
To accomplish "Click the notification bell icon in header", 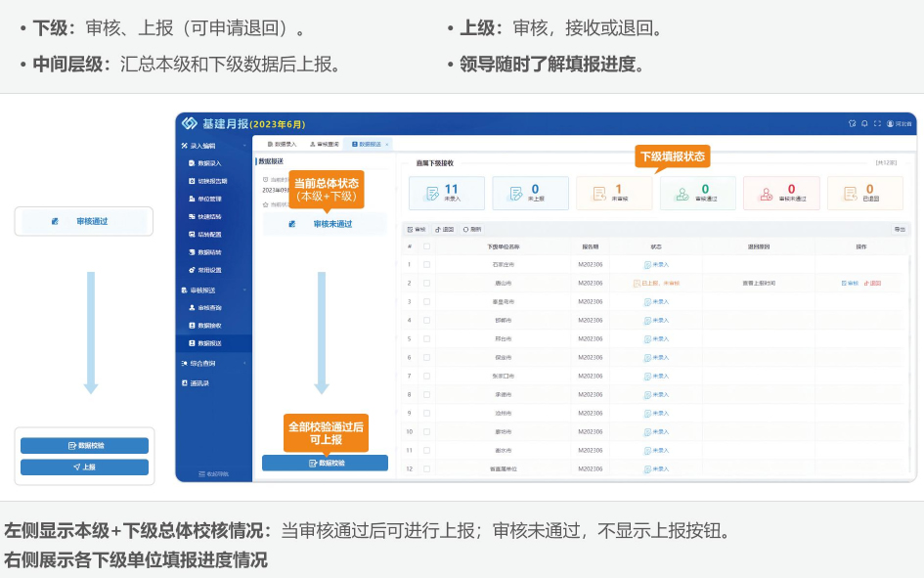I will pyautogui.click(x=864, y=124).
